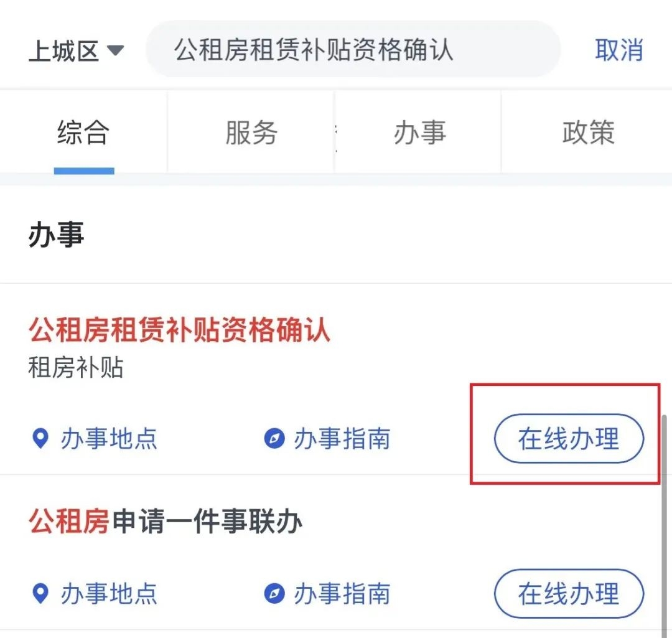Viewport: 672px width, 638px height.
Task: Click the compass icon under 公租房申请一件事联办
Action: coord(274,593)
